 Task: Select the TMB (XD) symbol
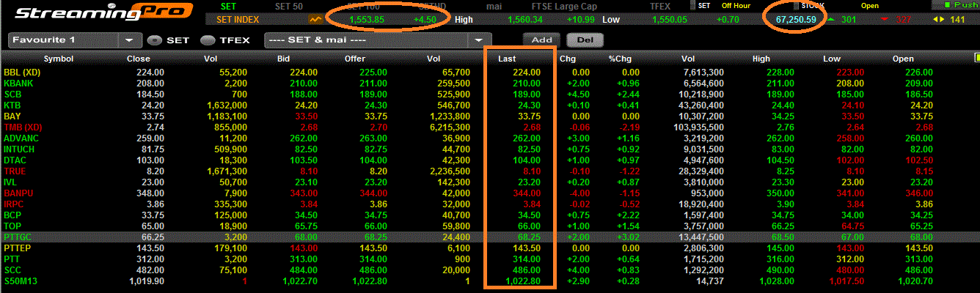tap(23, 127)
